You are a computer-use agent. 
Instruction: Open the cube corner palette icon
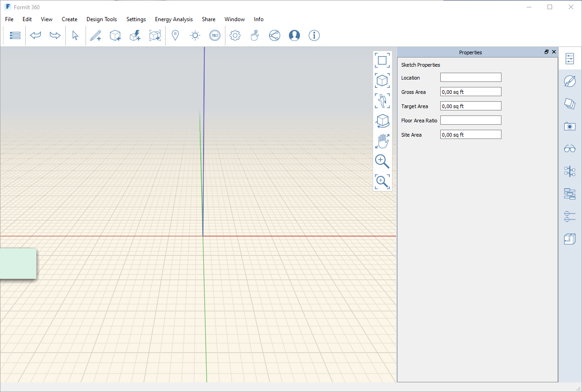tap(570, 239)
